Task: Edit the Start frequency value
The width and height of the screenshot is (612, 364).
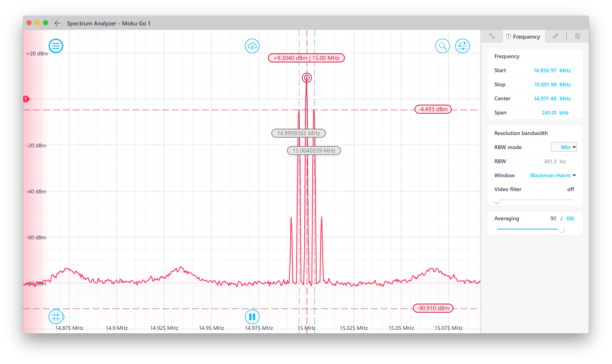Action: pos(545,71)
